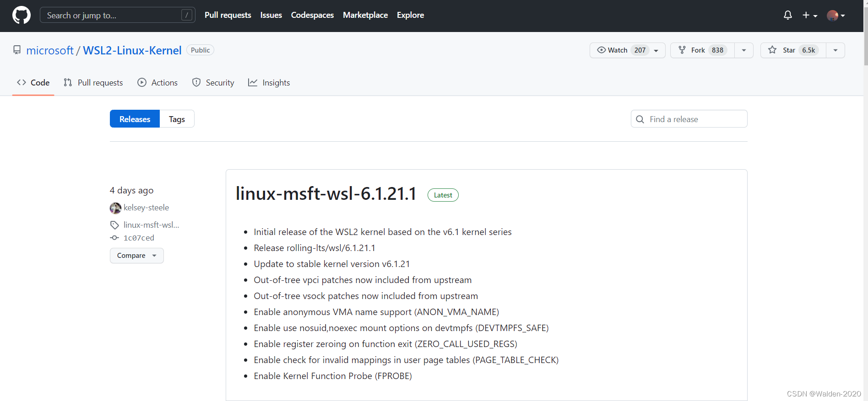Click "Initial release of the WSL2 kernel" line
The width and height of the screenshot is (868, 401).
(383, 232)
